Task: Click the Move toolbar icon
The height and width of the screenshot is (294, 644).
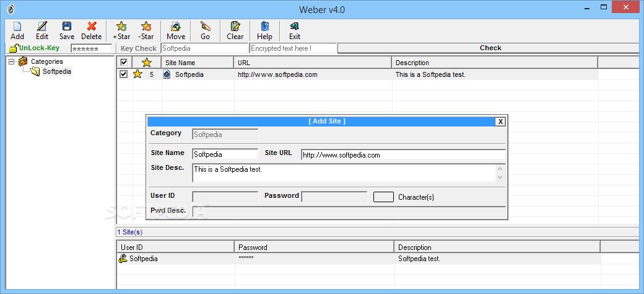Action: pos(176,27)
